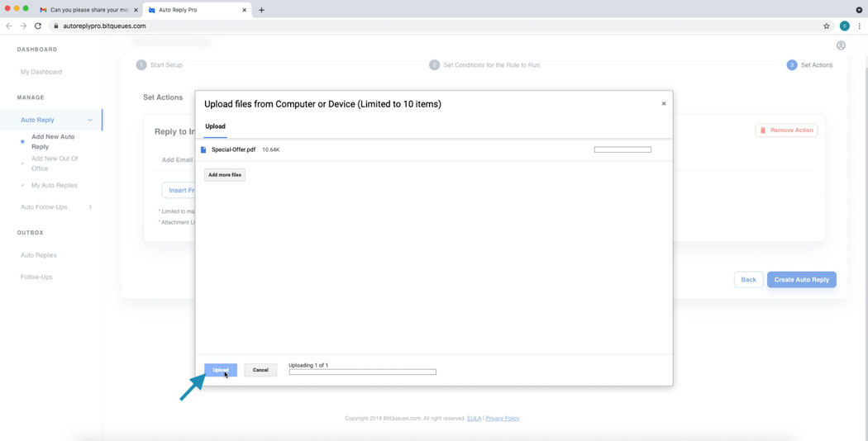Open Add New Auto Reply
The height and width of the screenshot is (441, 868).
pyautogui.click(x=53, y=142)
